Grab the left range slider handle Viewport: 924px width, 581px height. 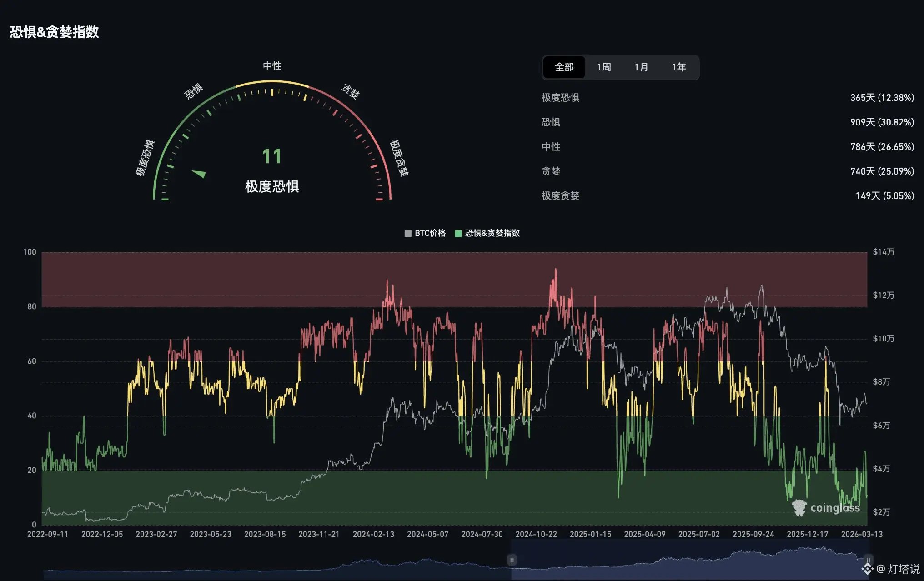[x=512, y=560]
